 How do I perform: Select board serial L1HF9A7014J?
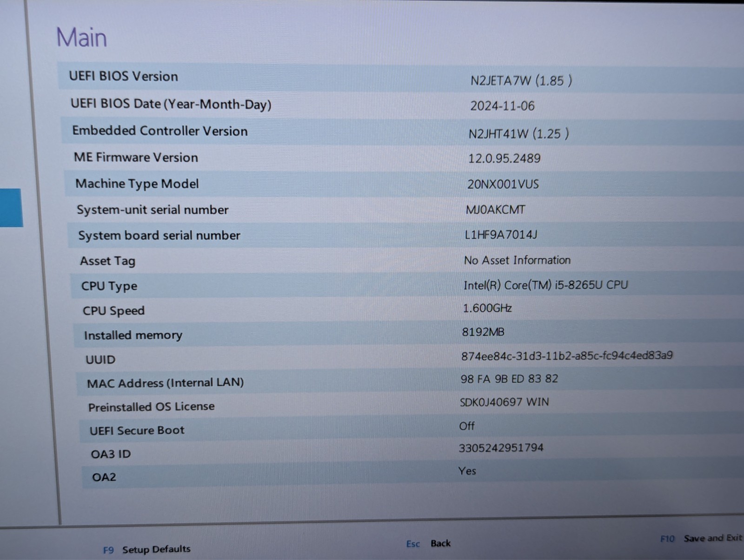coord(501,235)
